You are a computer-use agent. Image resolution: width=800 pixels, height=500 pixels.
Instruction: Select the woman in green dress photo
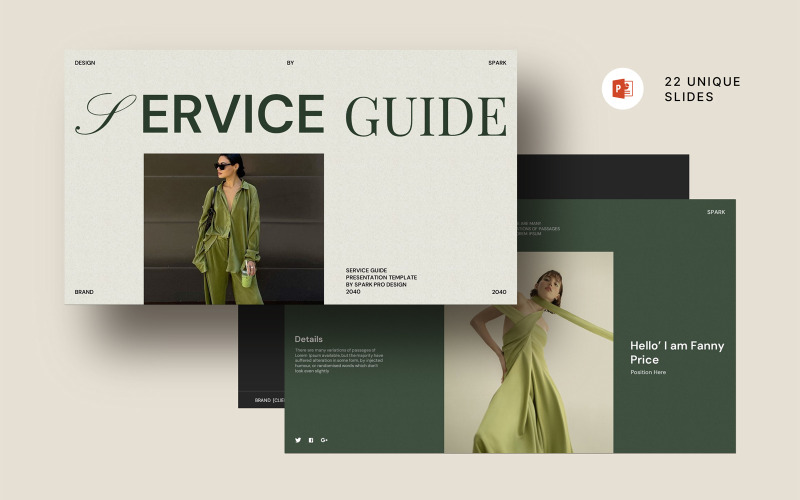point(529,353)
